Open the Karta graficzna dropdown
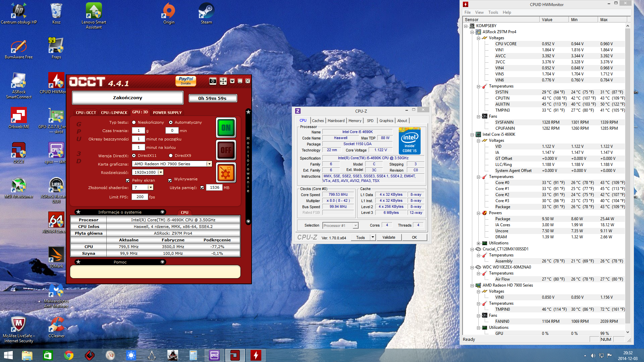644x362 pixels. 209,164
